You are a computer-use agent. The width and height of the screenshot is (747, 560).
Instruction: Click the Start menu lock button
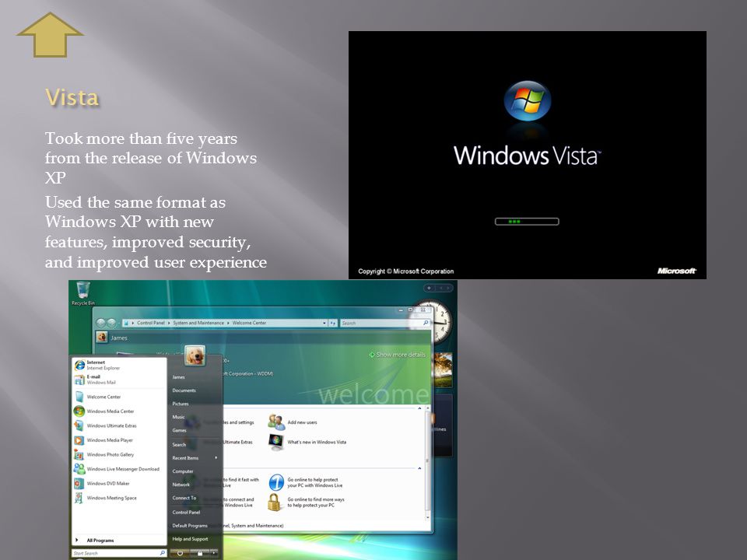coord(200,553)
